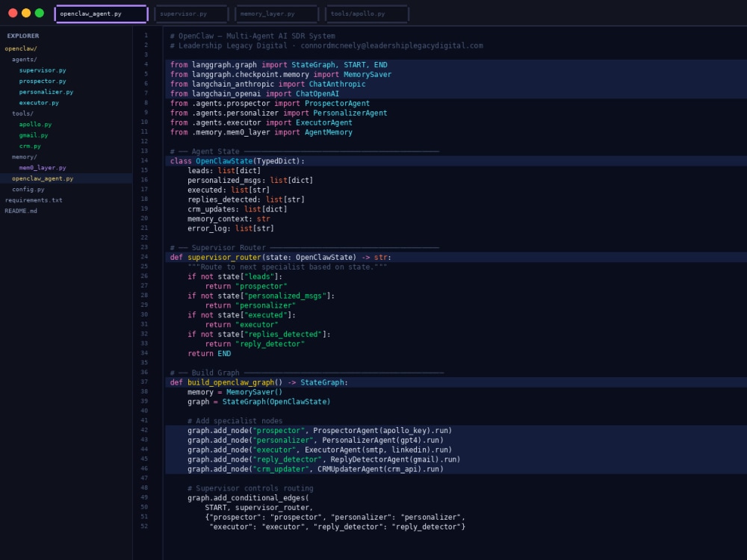Click the MemorySaver import on line 5

pos(368,74)
